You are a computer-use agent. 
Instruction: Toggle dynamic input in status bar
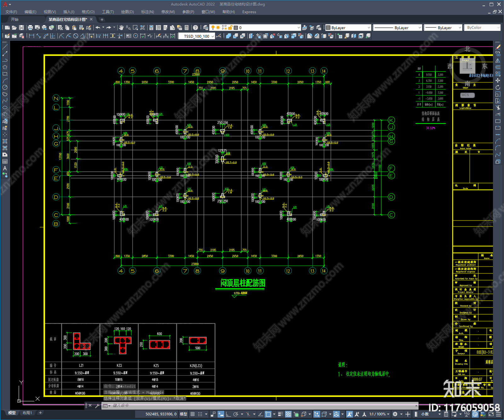221,414
